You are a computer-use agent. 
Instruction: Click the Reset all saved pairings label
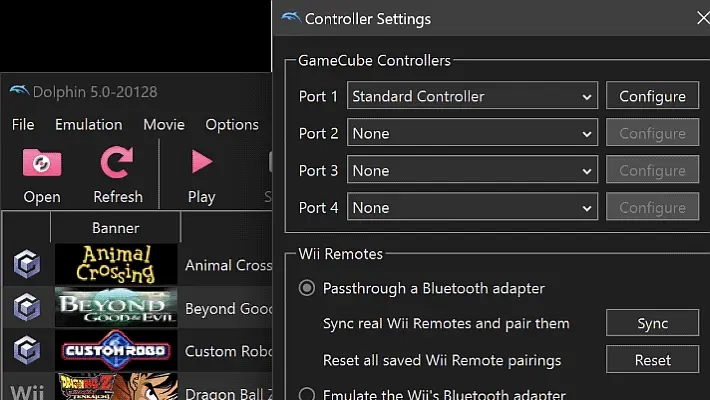[442, 360]
